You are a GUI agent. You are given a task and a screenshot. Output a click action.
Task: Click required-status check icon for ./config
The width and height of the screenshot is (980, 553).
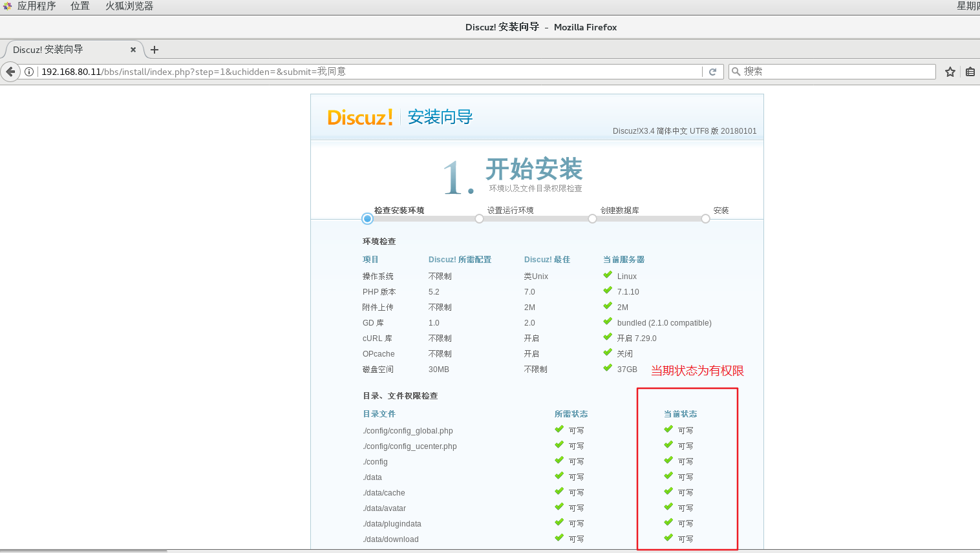[x=559, y=461]
